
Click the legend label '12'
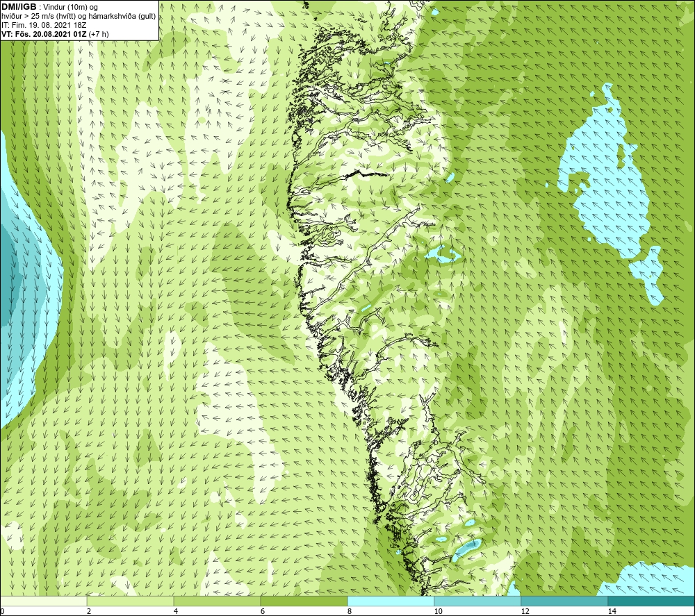525,611
